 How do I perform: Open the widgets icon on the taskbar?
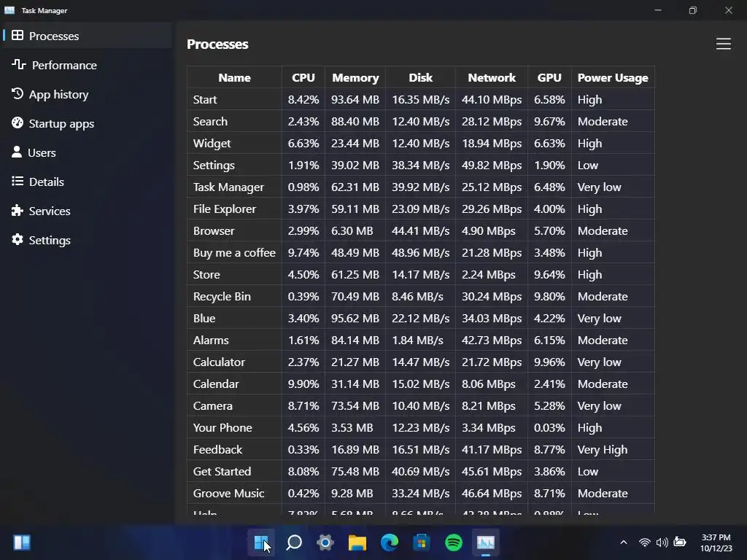[22, 542]
